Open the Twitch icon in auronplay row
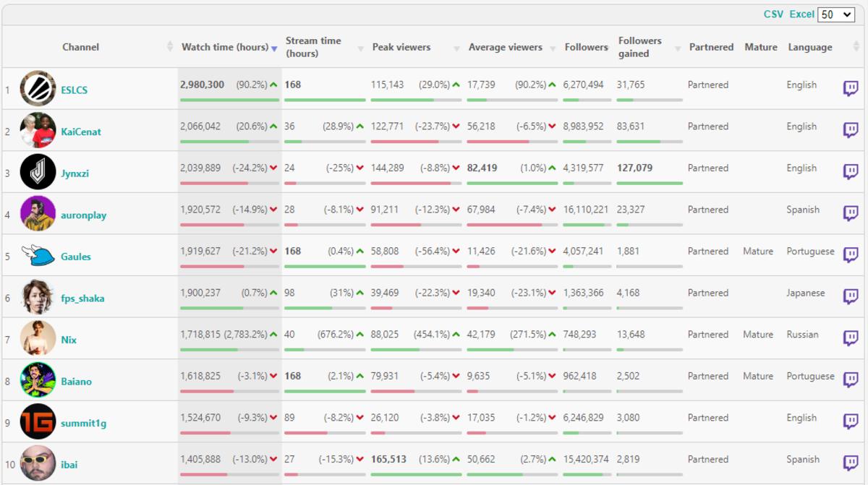 851,214
